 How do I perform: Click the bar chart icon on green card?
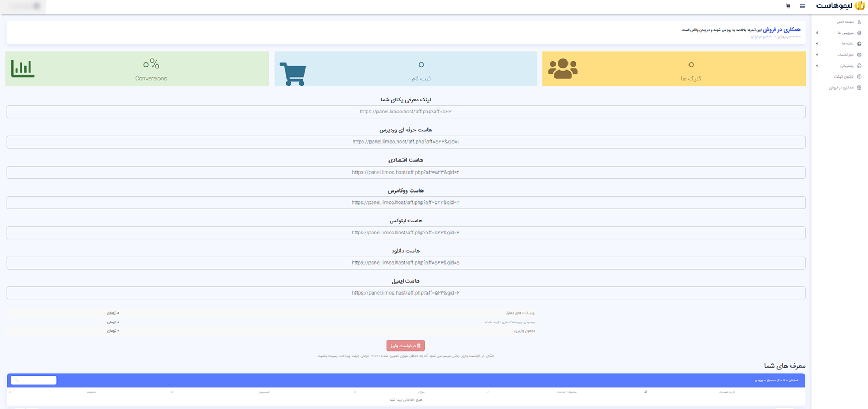pos(23,68)
